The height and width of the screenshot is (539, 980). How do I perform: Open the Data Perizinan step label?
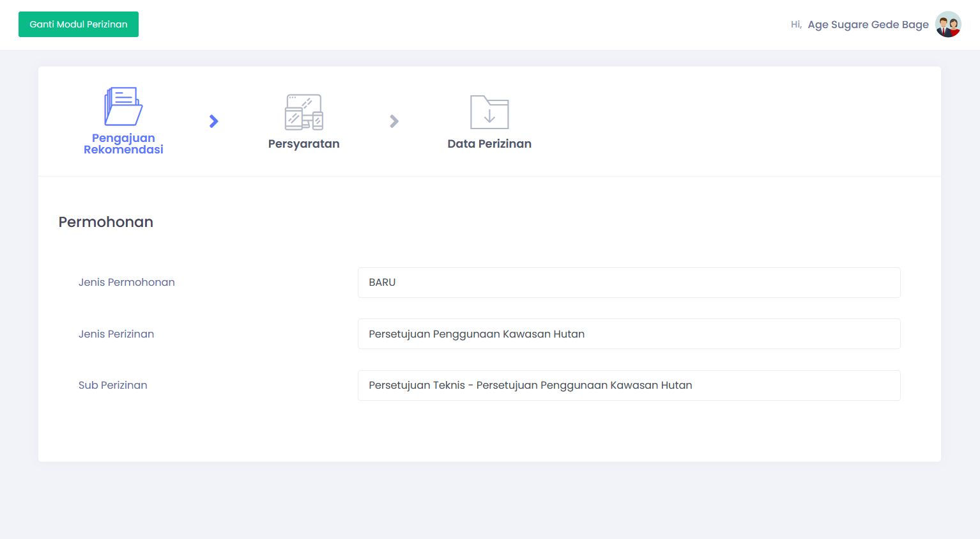pyautogui.click(x=489, y=144)
